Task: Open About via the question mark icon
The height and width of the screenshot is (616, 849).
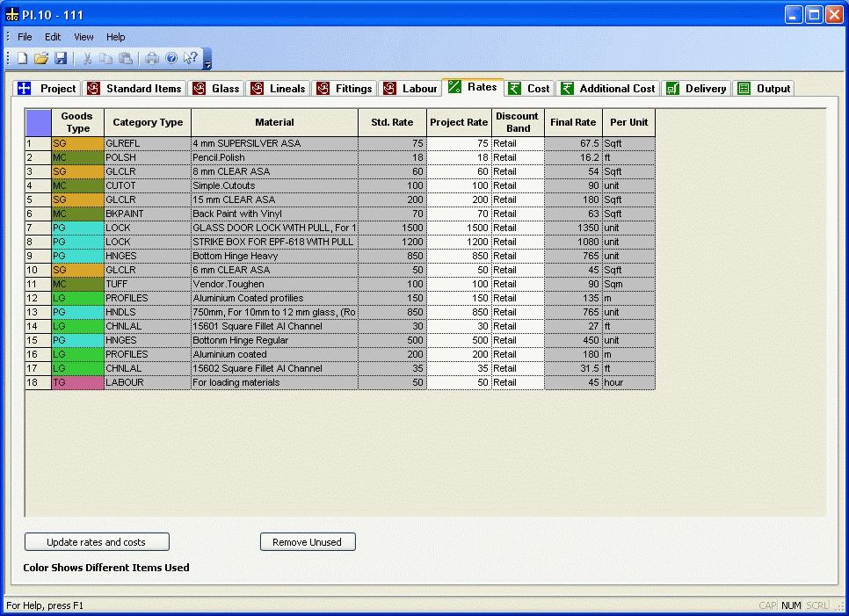Action: pos(171,59)
